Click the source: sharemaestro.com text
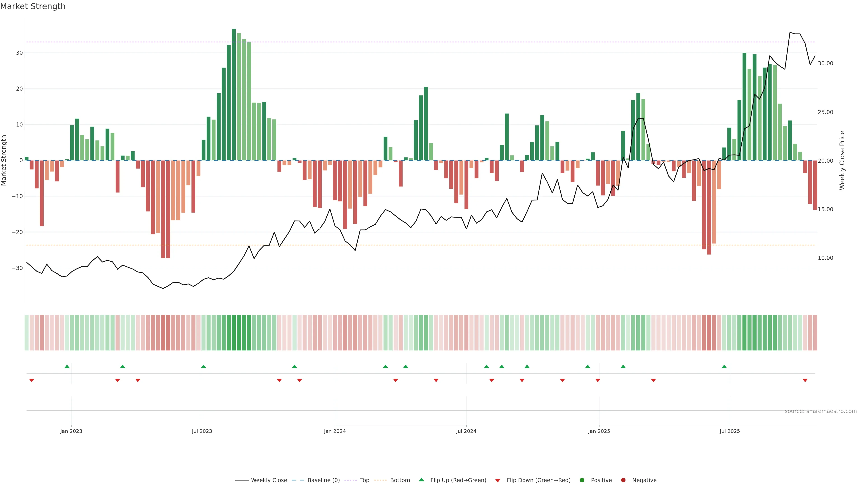This screenshot has width=868, height=488. (821, 411)
